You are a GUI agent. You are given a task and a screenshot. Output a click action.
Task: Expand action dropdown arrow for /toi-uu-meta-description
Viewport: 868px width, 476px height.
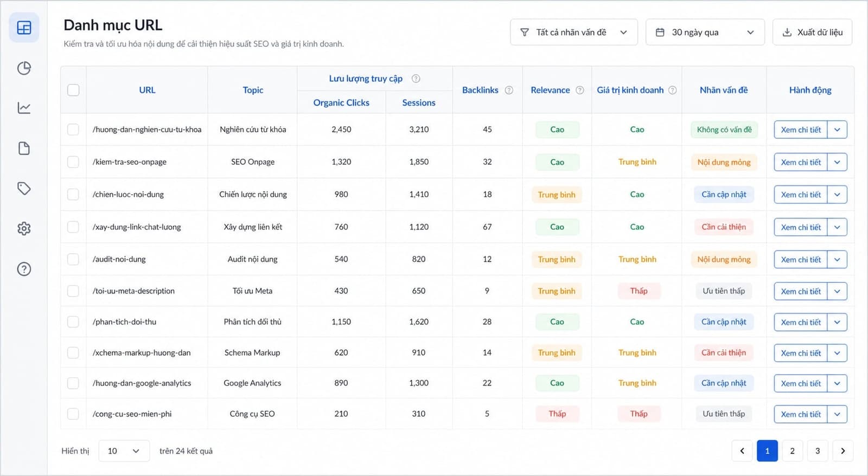[837, 291]
